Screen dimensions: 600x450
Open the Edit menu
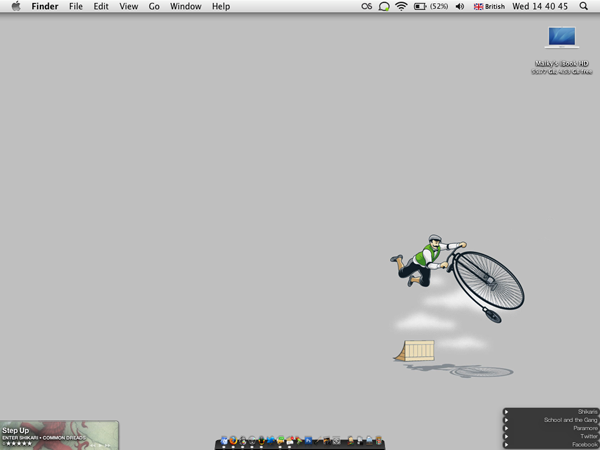click(101, 7)
